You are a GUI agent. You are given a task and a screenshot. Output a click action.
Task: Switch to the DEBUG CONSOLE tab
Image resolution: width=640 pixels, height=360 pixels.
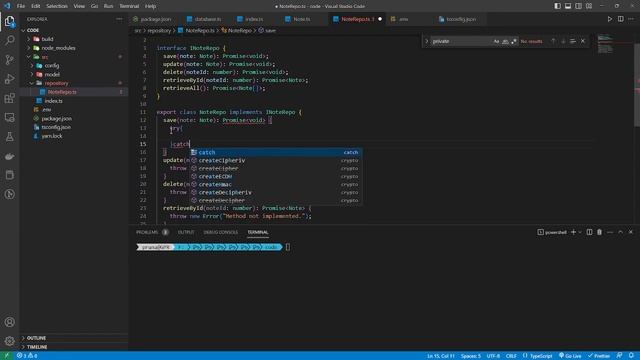221,232
